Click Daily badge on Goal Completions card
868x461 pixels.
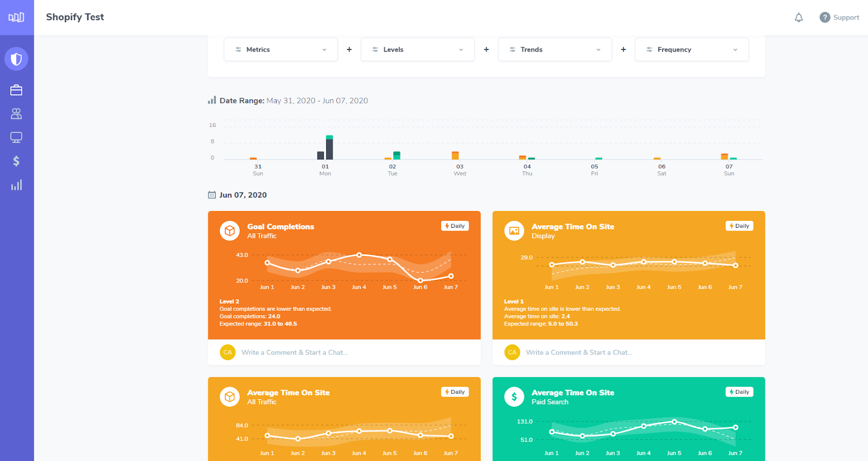pyautogui.click(x=455, y=226)
